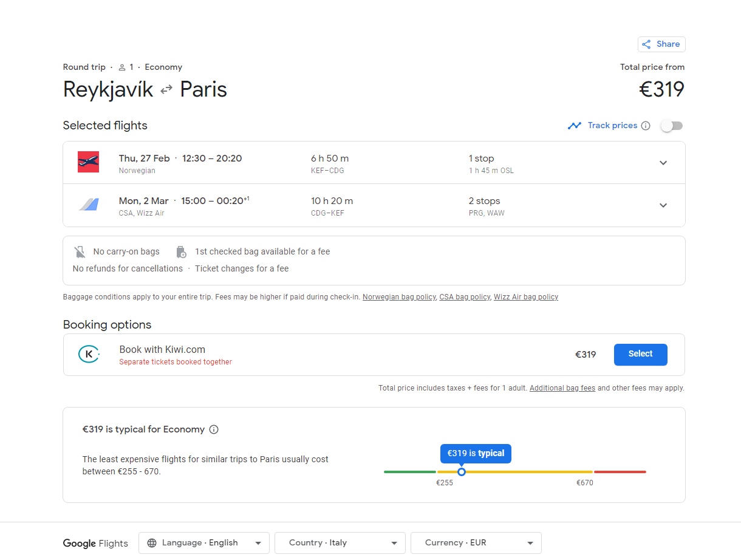This screenshot has width=741, height=560.
Task: Click the Thu, 27 Feb 12:30 – 20:20 flight time
Action: tap(180, 159)
